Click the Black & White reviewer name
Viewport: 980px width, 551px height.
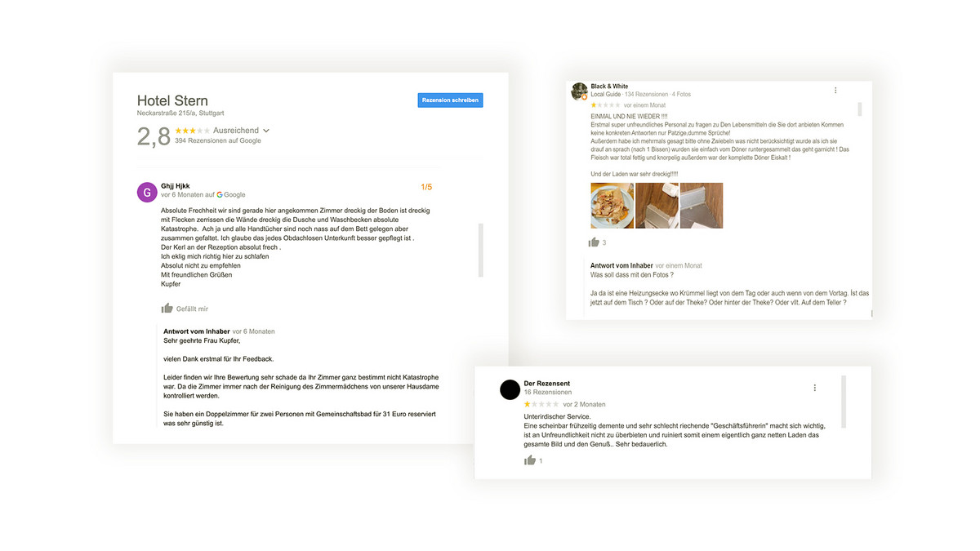(609, 87)
